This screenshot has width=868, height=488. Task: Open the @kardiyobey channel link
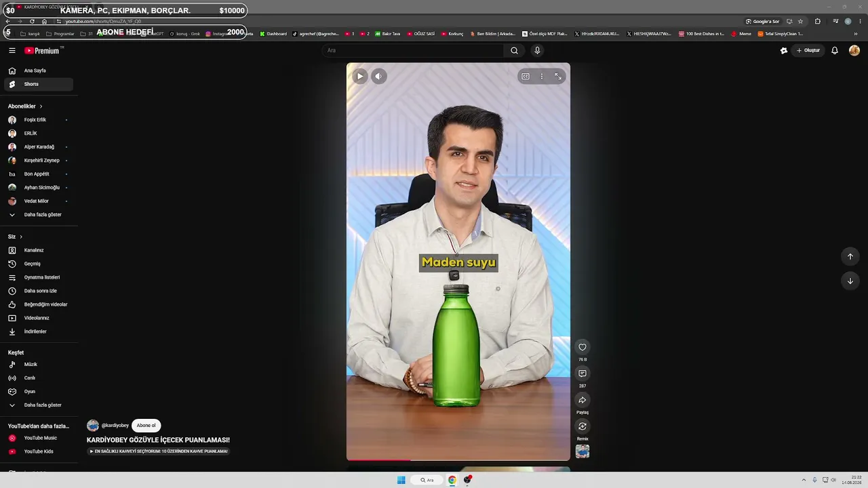(x=115, y=426)
